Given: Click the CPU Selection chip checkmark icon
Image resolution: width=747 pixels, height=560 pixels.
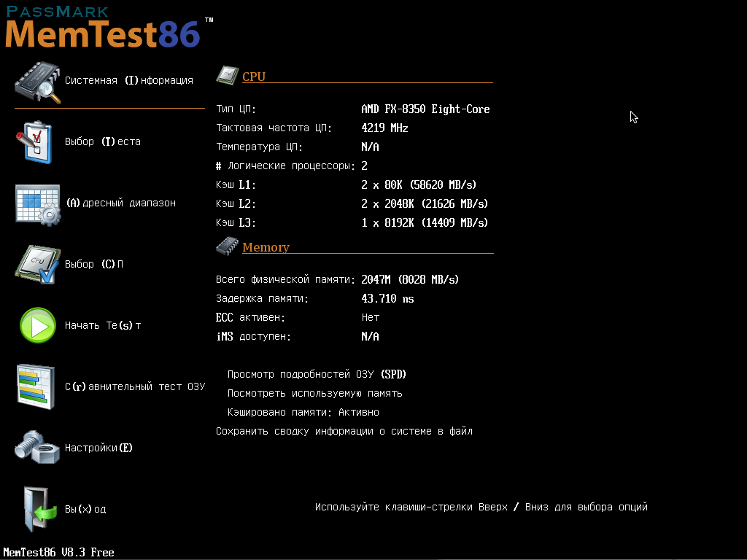Looking at the screenshot, I should click(x=38, y=265).
